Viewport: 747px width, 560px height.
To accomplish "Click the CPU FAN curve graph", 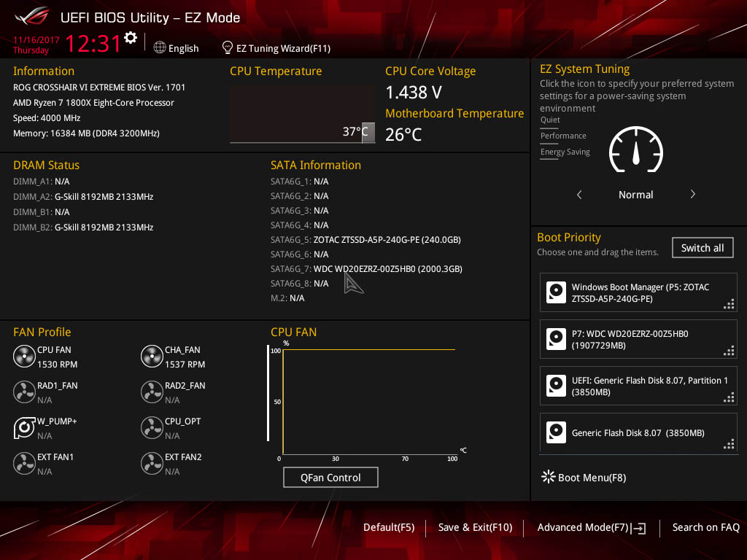I will click(369, 402).
